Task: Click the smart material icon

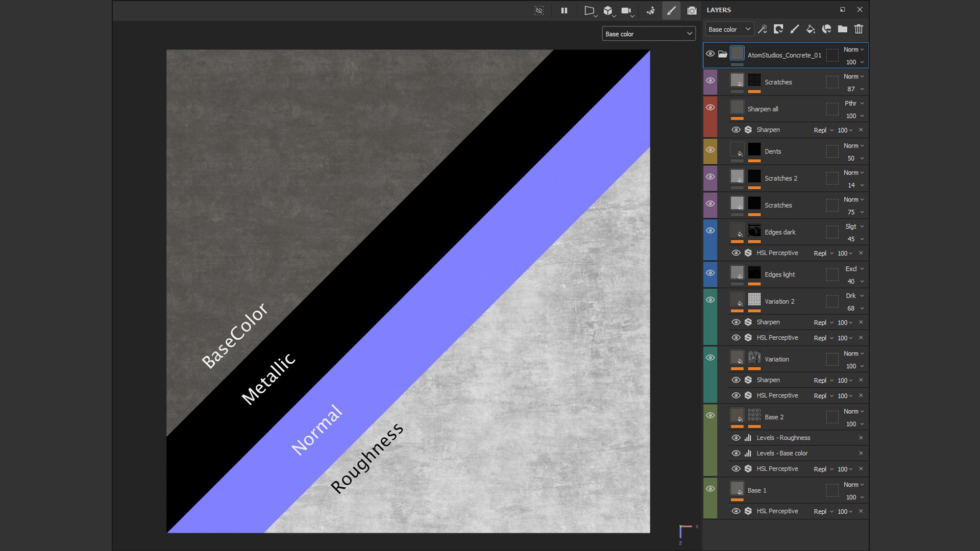Action: [x=827, y=29]
